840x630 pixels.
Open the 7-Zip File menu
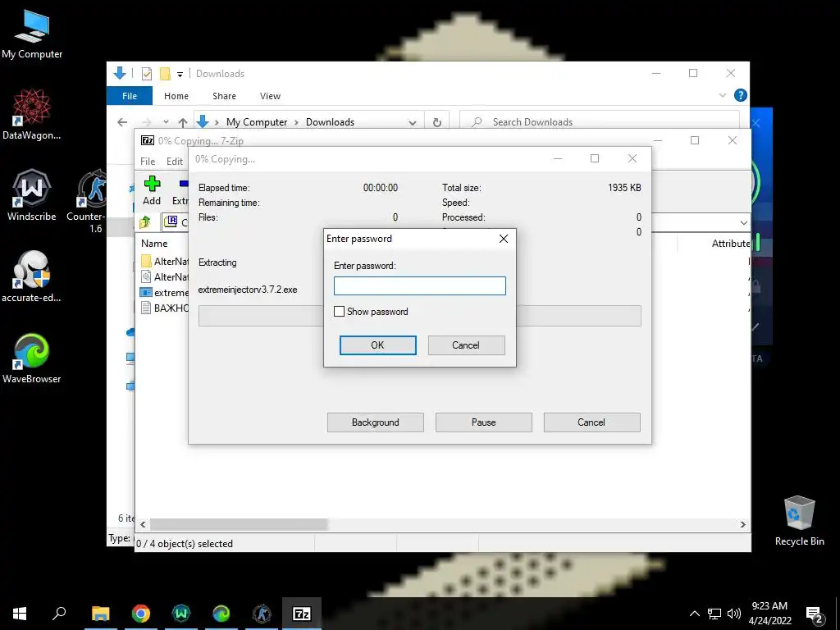tap(148, 162)
